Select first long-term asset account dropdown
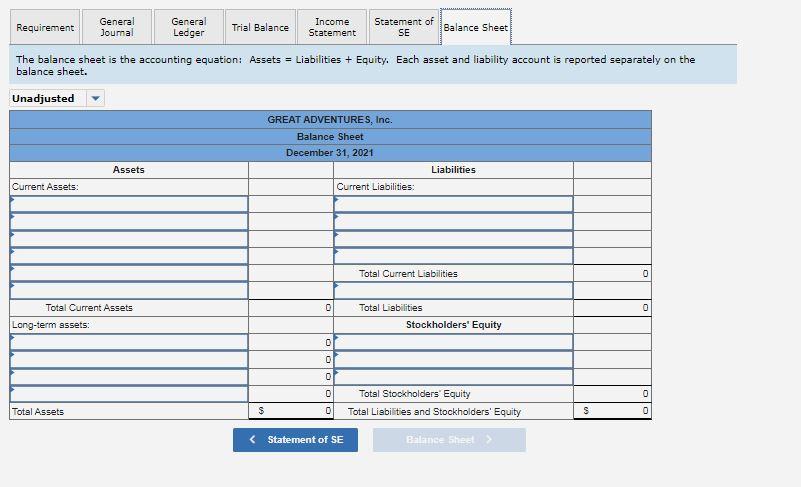Screen dimensions: 801x487 tap(129, 342)
